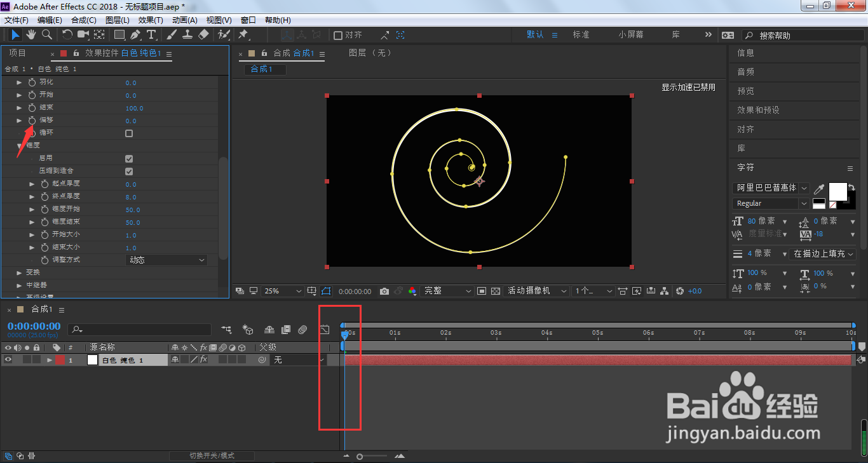Select the 标准 workspace
The height and width of the screenshot is (463, 868).
coord(581,35)
